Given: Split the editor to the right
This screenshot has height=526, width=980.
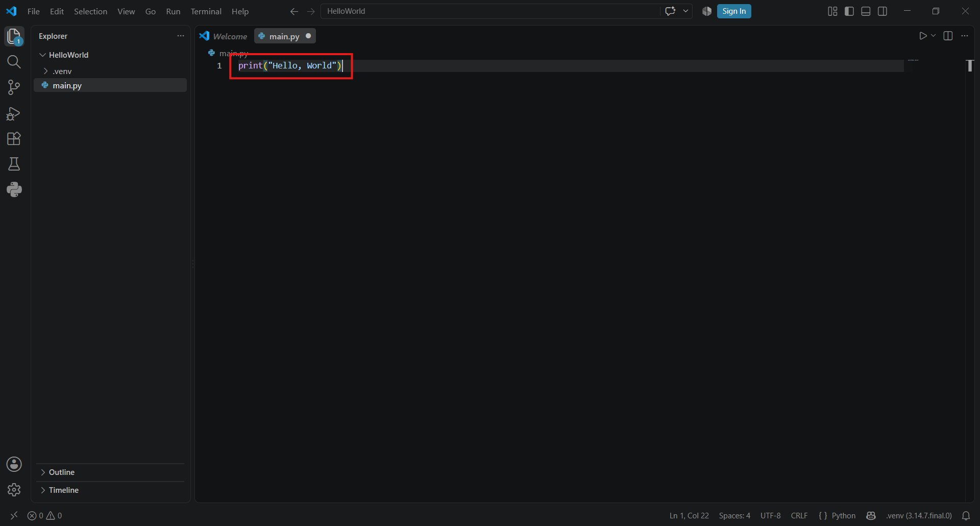Looking at the screenshot, I should click(948, 36).
